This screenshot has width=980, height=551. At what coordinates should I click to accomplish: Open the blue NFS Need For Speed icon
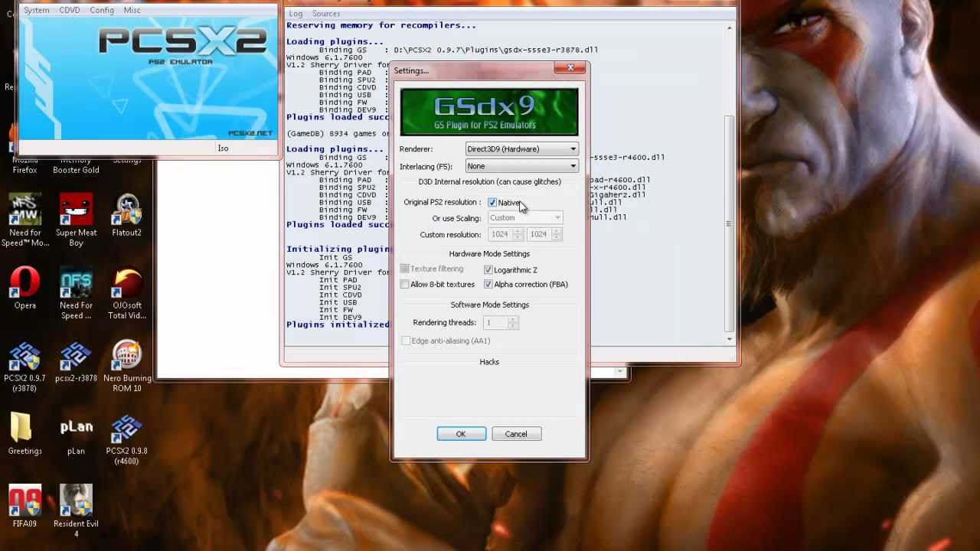tap(76, 293)
